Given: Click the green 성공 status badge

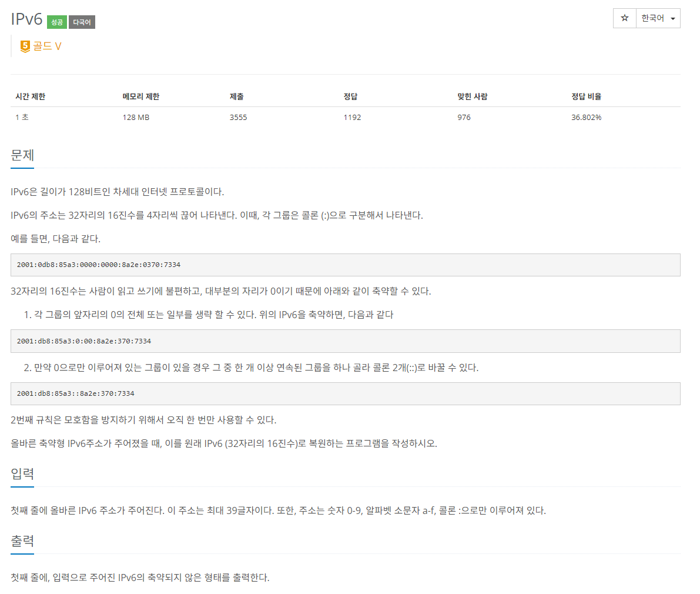Looking at the screenshot, I should coord(56,21).
